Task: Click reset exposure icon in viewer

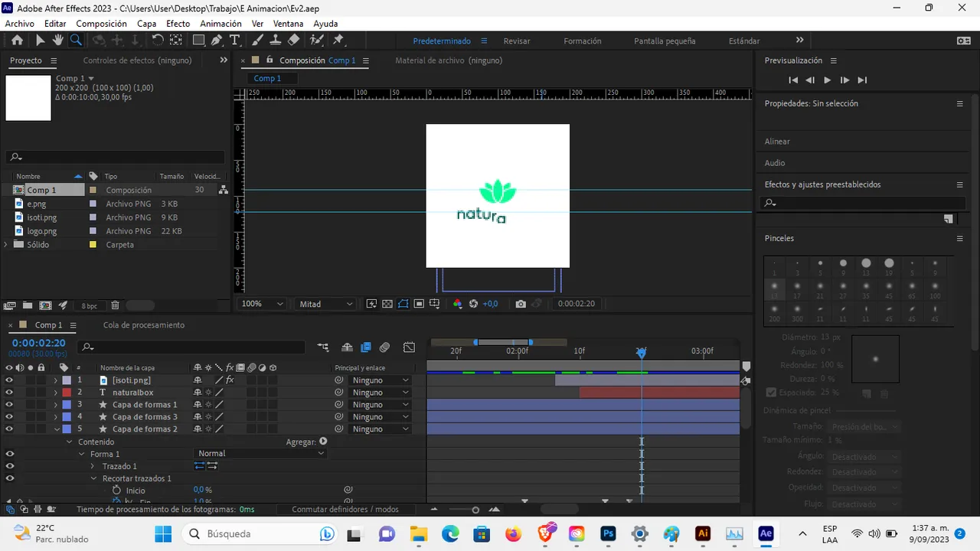Action: click(473, 304)
